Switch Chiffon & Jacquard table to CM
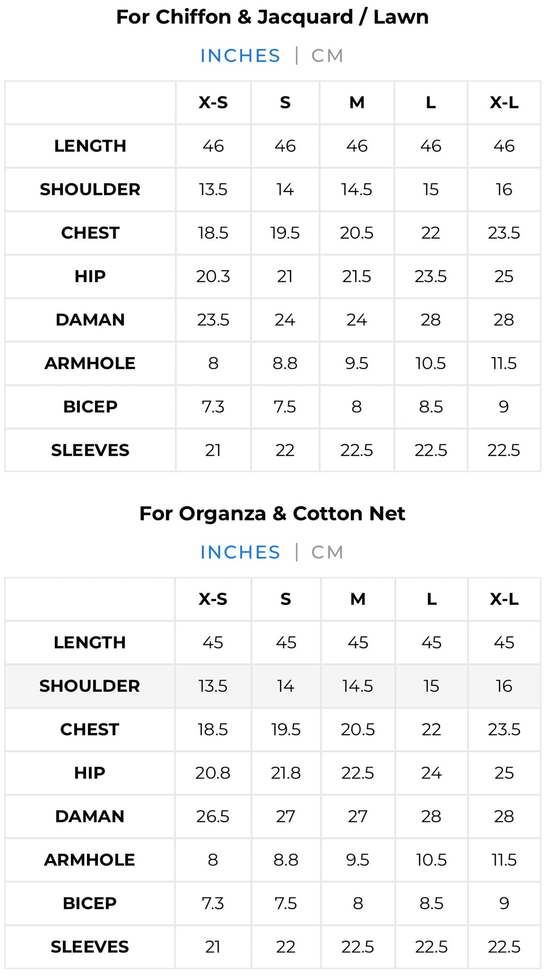The width and height of the screenshot is (548, 980). point(327,56)
